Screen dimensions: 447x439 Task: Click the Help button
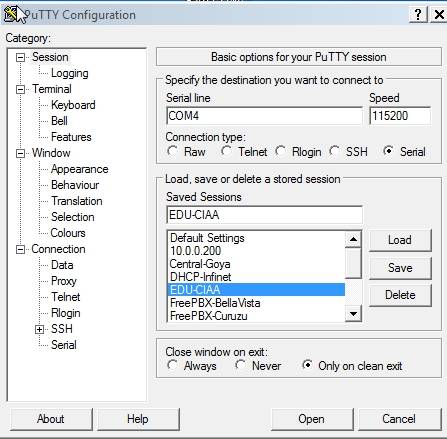coord(138,419)
